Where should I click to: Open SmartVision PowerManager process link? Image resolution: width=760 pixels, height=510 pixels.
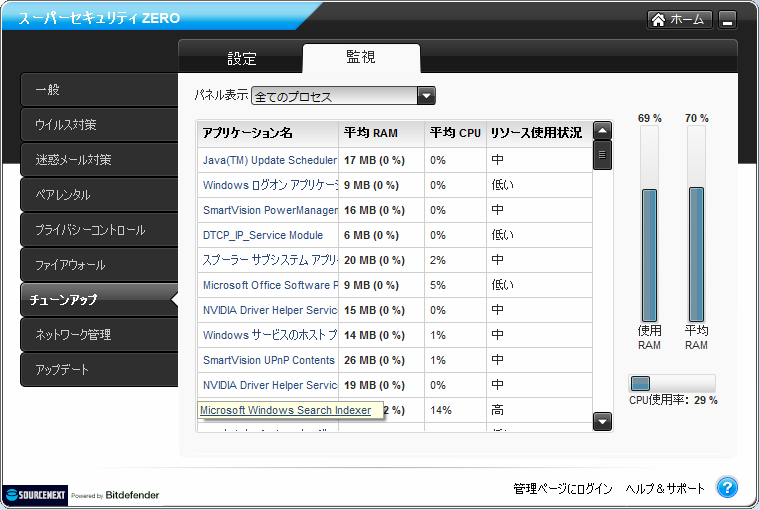point(270,210)
